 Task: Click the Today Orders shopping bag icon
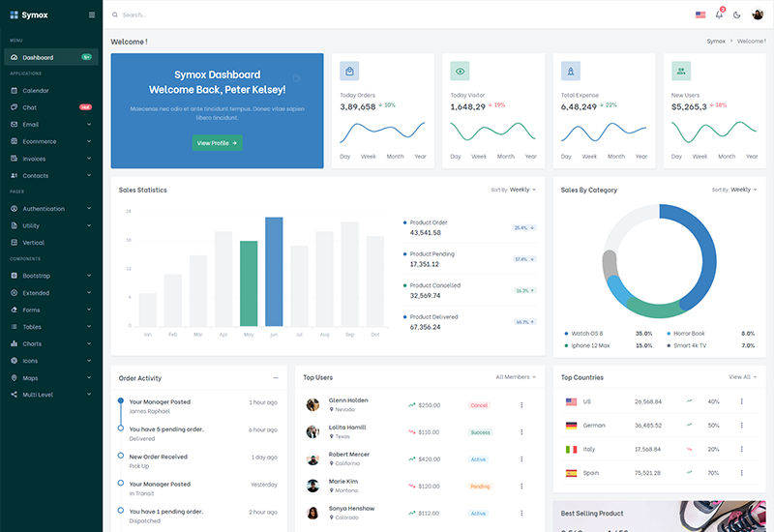[349, 71]
